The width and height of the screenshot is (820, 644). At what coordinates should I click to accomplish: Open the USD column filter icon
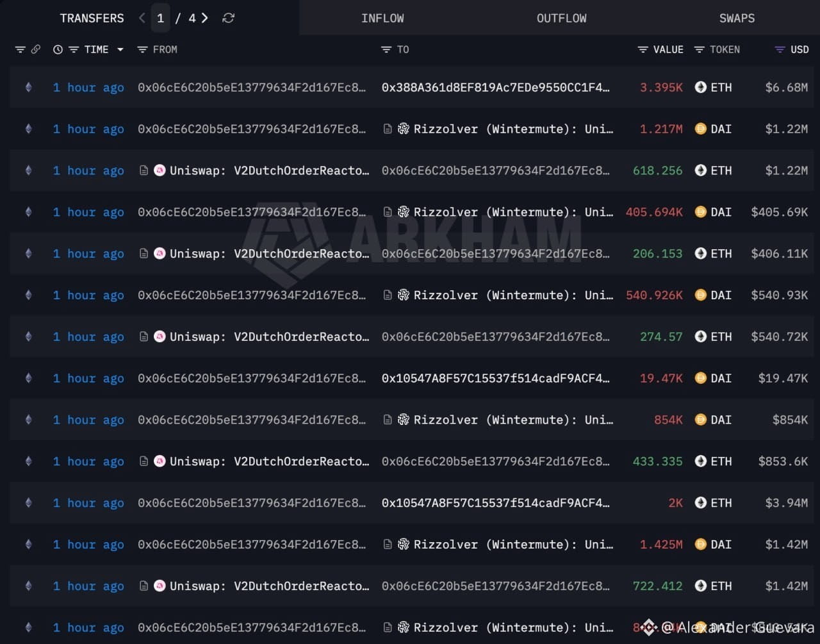[780, 49]
